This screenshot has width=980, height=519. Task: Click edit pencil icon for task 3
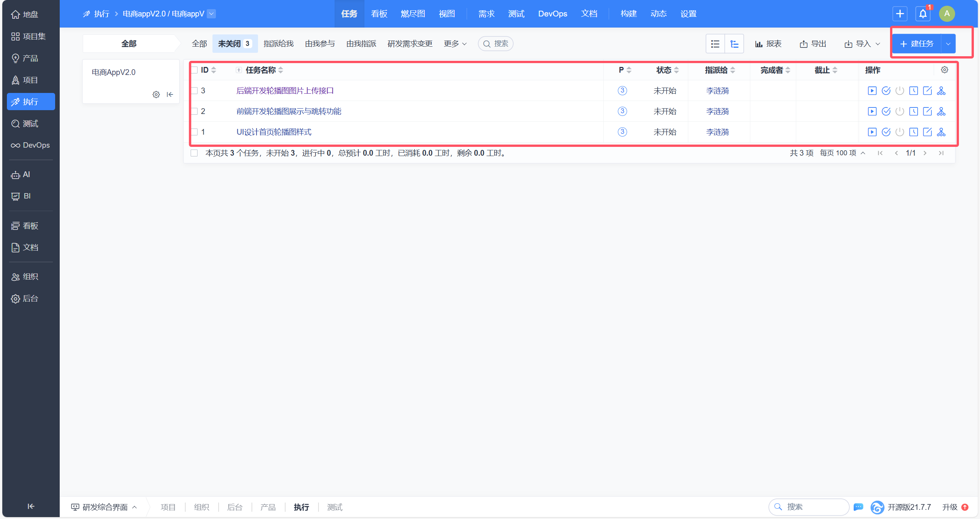coord(927,91)
